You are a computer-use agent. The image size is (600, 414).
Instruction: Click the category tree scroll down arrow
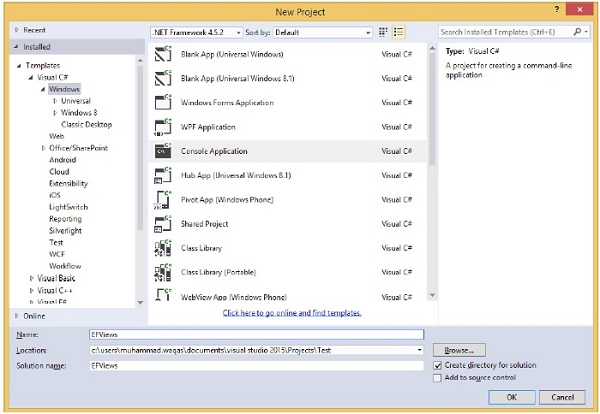(x=140, y=302)
